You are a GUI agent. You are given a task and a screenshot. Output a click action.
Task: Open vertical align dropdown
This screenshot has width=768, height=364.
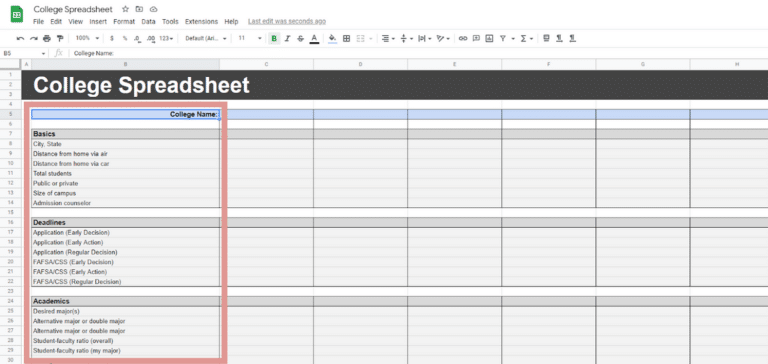point(407,38)
